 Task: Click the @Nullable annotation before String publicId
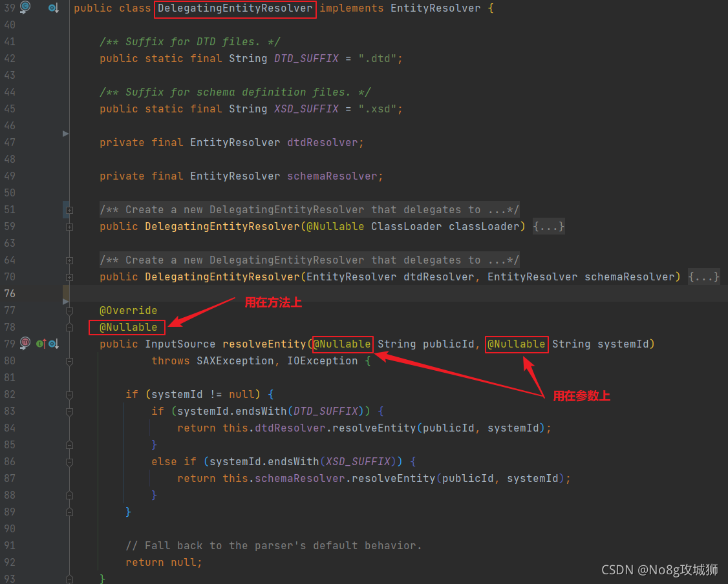coord(342,344)
